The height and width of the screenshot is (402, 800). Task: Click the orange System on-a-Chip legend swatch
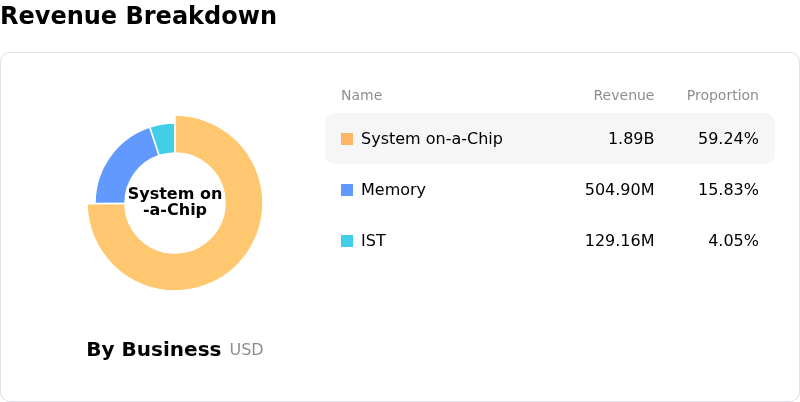[347, 139]
